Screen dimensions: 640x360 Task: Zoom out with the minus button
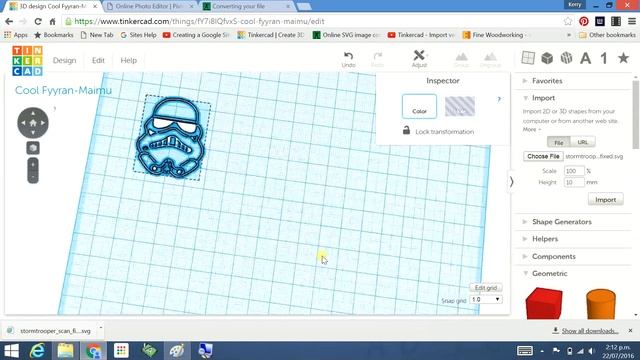tap(33, 177)
